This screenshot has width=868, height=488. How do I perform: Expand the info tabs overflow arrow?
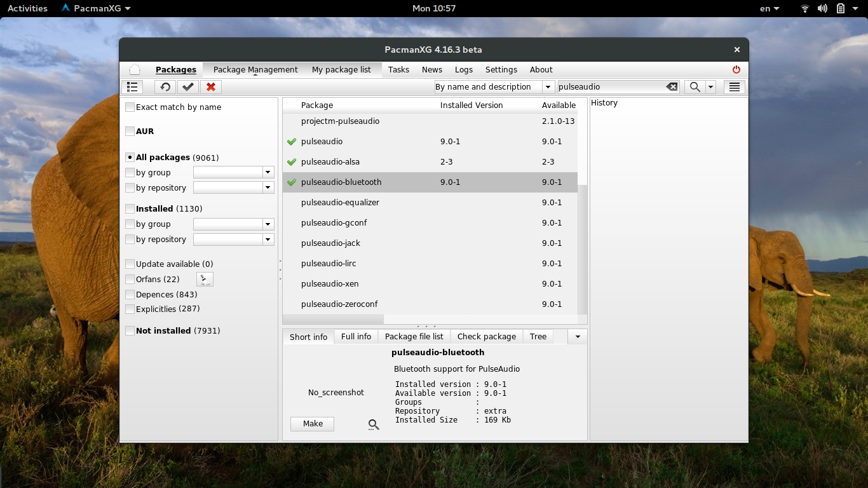(x=578, y=337)
